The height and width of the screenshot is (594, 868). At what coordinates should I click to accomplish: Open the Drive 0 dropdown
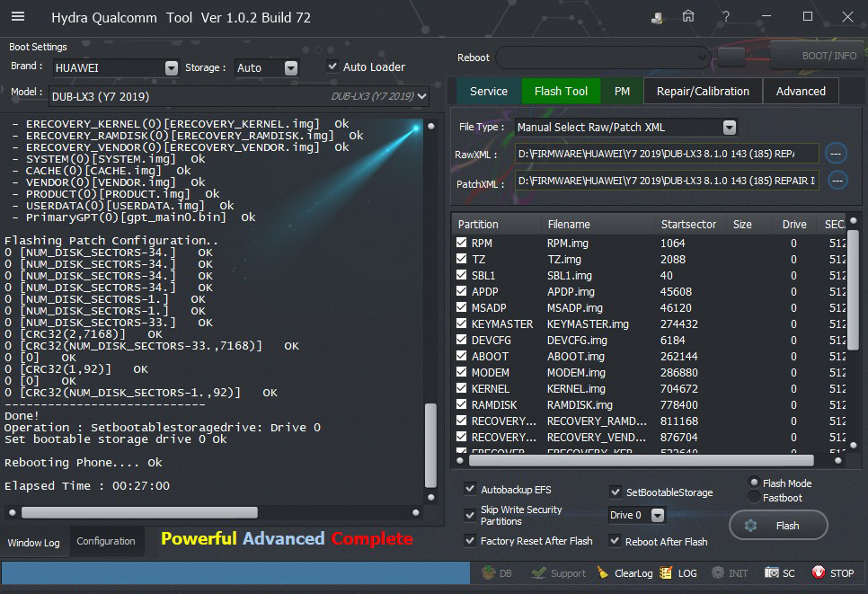658,516
